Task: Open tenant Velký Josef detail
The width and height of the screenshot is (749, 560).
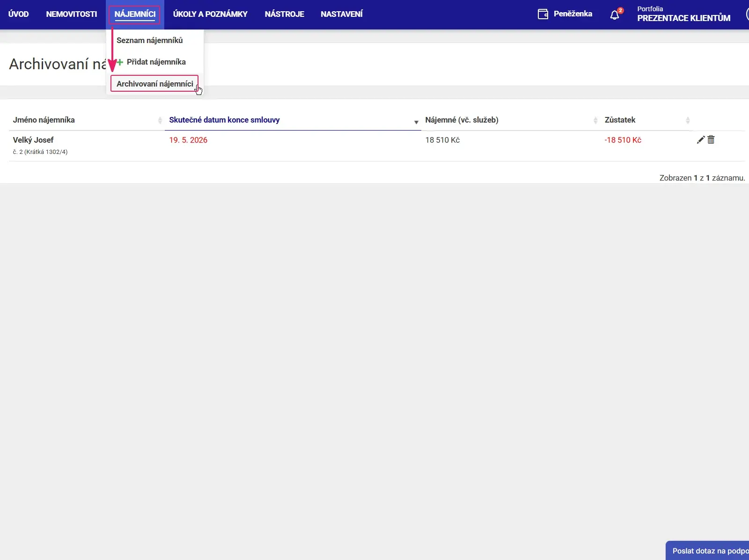Action: (x=33, y=140)
